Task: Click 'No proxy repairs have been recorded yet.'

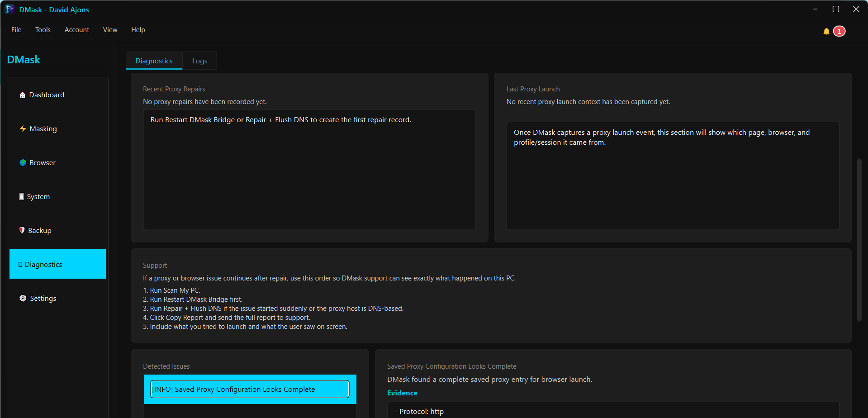Action: click(x=205, y=102)
